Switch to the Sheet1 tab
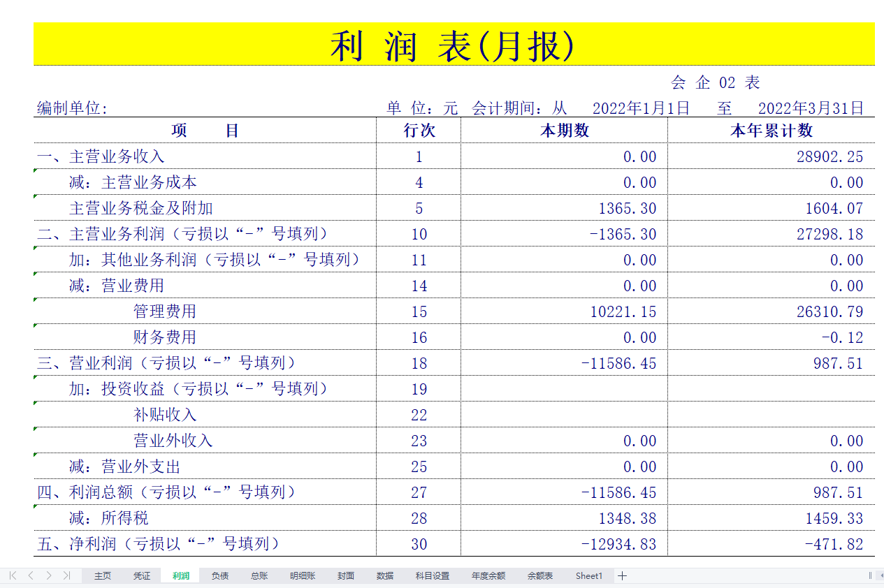 pos(589,575)
